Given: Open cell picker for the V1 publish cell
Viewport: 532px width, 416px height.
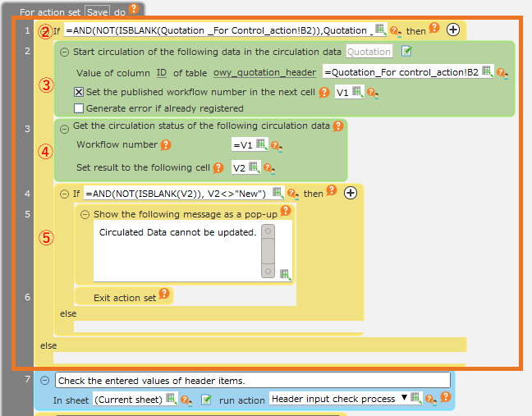Looking at the screenshot, I should 357,92.
